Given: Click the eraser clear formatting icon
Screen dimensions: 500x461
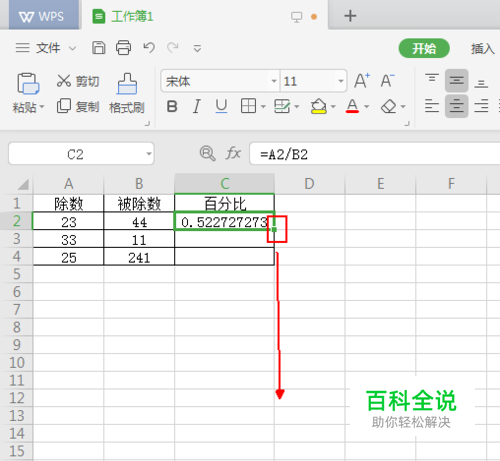Looking at the screenshot, I should pos(389,107).
